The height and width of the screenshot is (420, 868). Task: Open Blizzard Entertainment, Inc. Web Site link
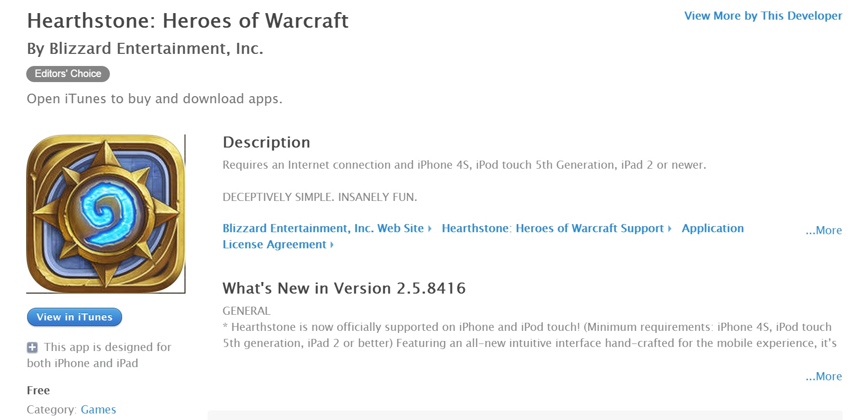[323, 228]
